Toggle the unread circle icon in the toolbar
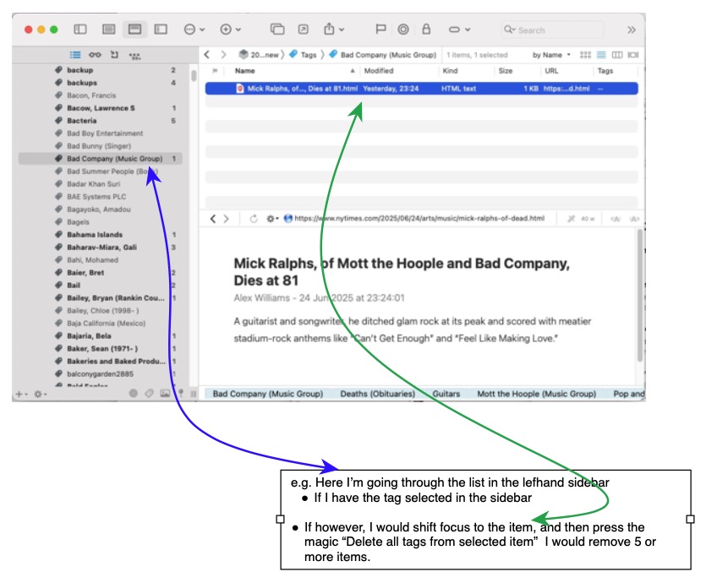 tap(403, 30)
